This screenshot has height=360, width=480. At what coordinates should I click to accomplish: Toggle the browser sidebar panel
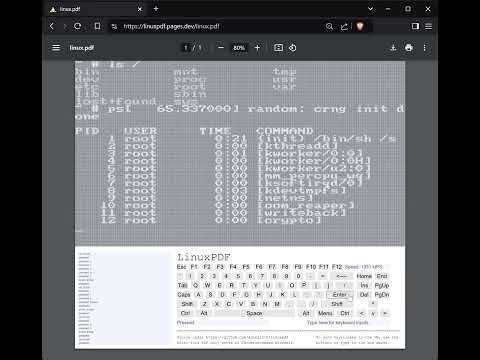point(415,26)
